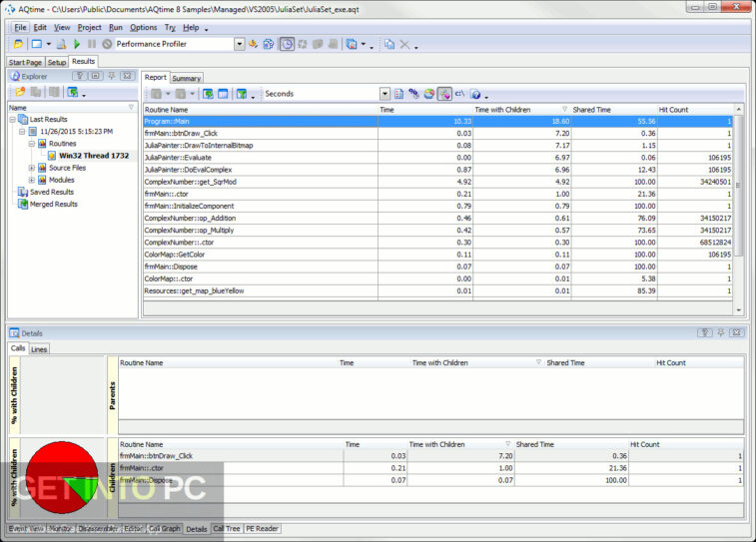Open the Options menu
Viewport: 756px width, 542px height.
(143, 28)
